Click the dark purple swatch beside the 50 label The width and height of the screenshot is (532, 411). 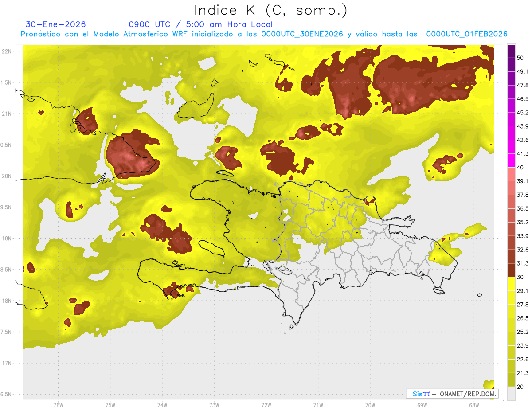tap(511, 52)
